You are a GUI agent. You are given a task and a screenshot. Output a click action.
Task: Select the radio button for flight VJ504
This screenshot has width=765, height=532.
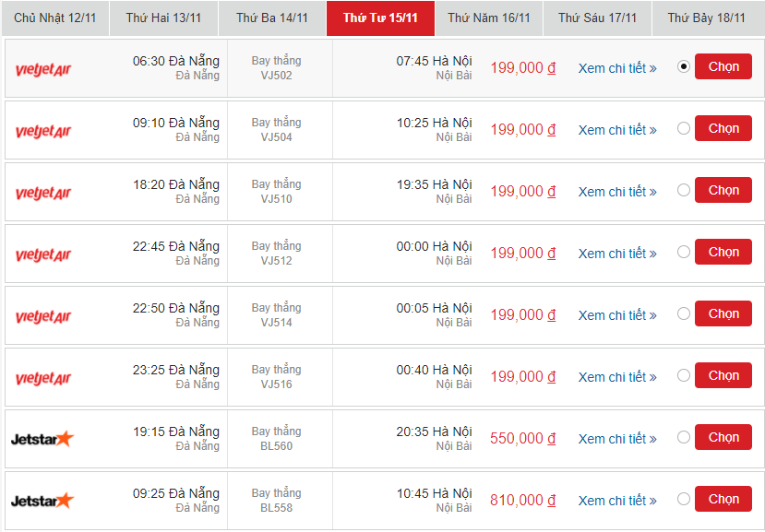tap(684, 128)
